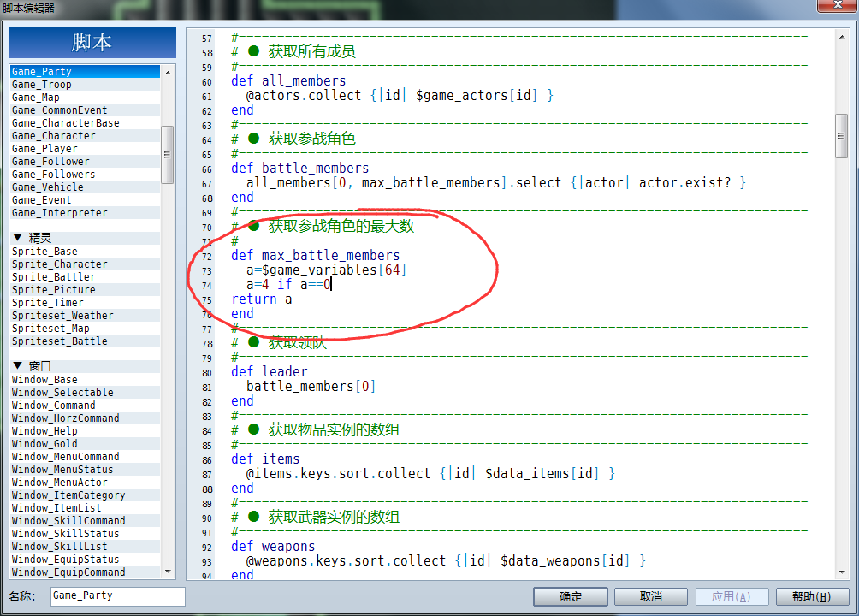Viewport: 859px width, 616px height.
Task: Click the 应用(A) button
Action: click(x=732, y=596)
